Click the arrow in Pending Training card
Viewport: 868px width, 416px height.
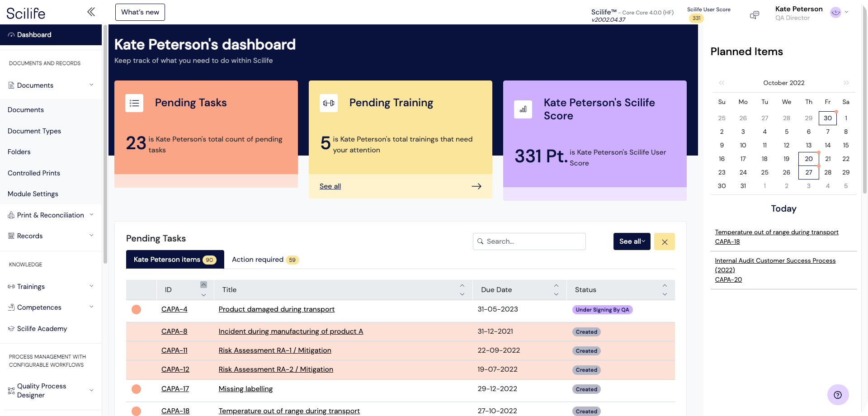coord(476,186)
